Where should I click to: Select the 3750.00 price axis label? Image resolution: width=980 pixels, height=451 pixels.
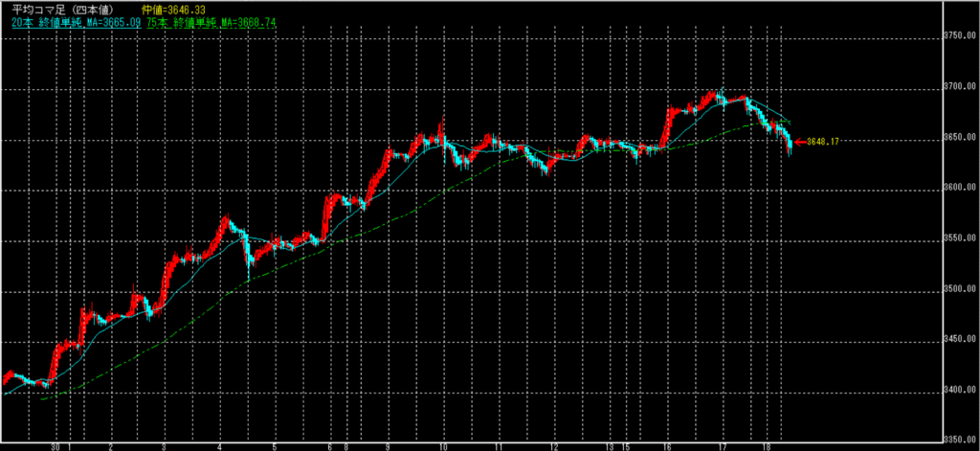coord(960,37)
